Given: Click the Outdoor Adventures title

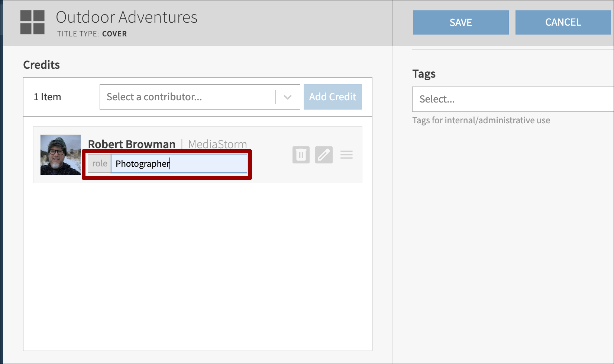Looking at the screenshot, I should (127, 17).
